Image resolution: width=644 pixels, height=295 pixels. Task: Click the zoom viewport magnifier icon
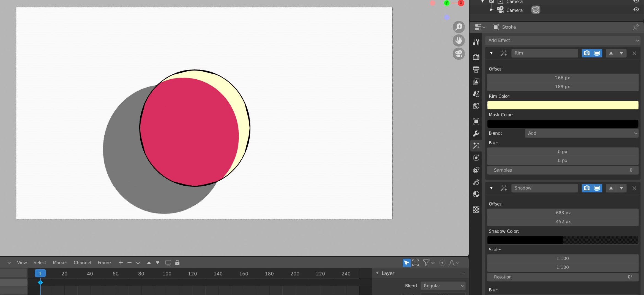[459, 27]
